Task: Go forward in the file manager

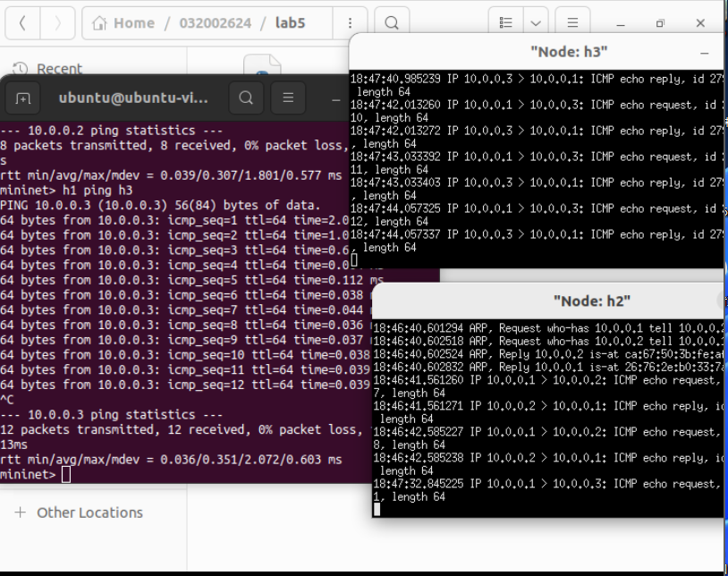Action: pos(57,23)
